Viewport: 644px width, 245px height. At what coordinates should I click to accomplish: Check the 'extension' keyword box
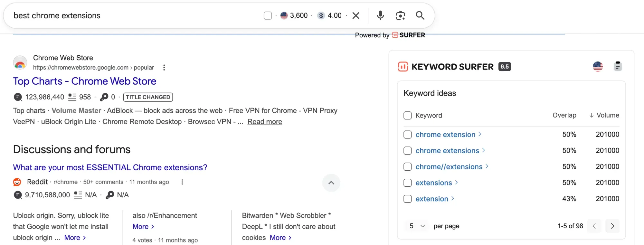[408, 199]
